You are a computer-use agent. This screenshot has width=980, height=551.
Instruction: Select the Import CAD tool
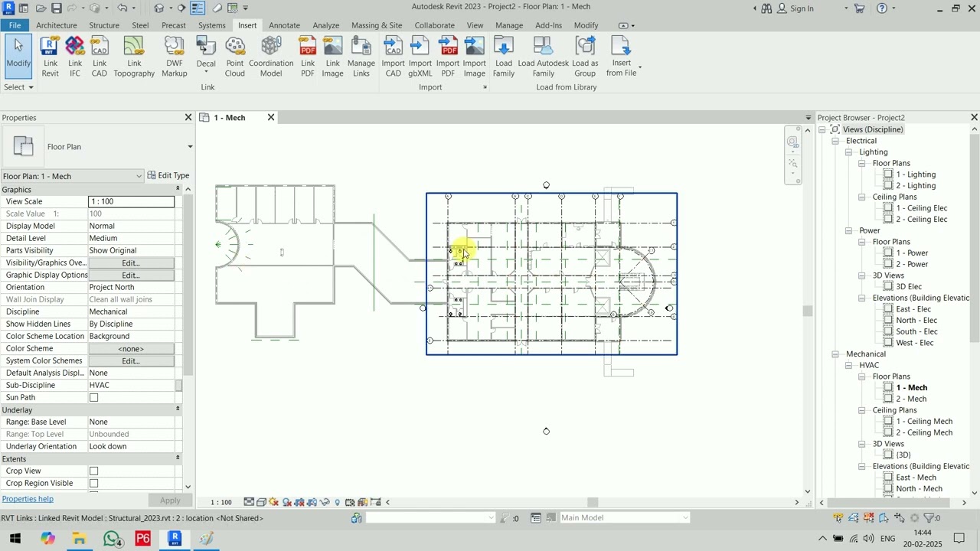click(393, 57)
